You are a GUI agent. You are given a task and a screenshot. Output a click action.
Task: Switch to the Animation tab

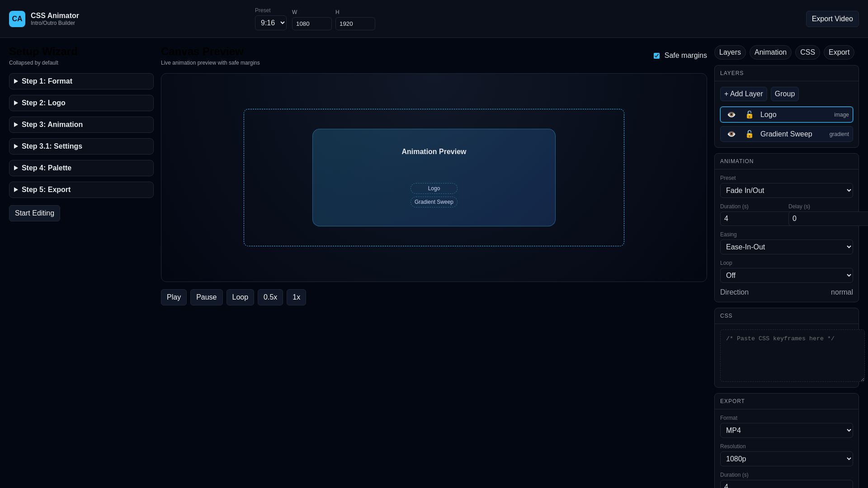point(770,52)
